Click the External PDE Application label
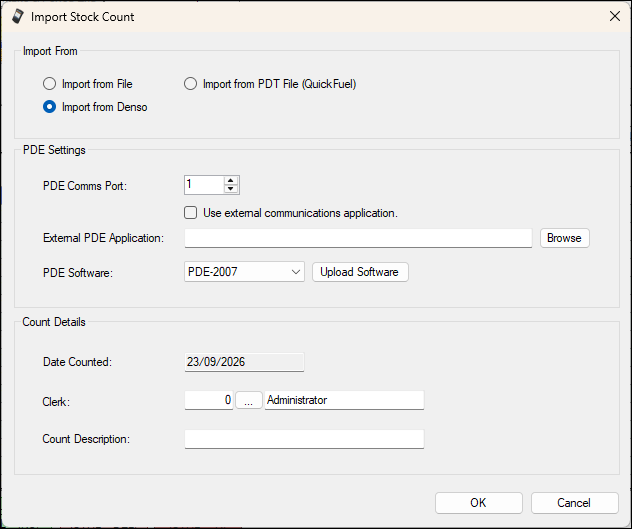This screenshot has width=632, height=529. coord(103,238)
